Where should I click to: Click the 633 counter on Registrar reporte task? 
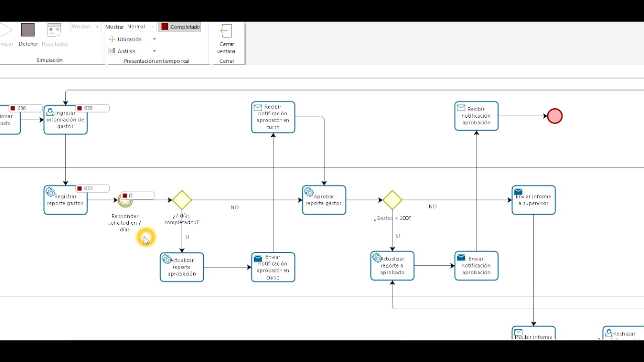click(x=93, y=189)
